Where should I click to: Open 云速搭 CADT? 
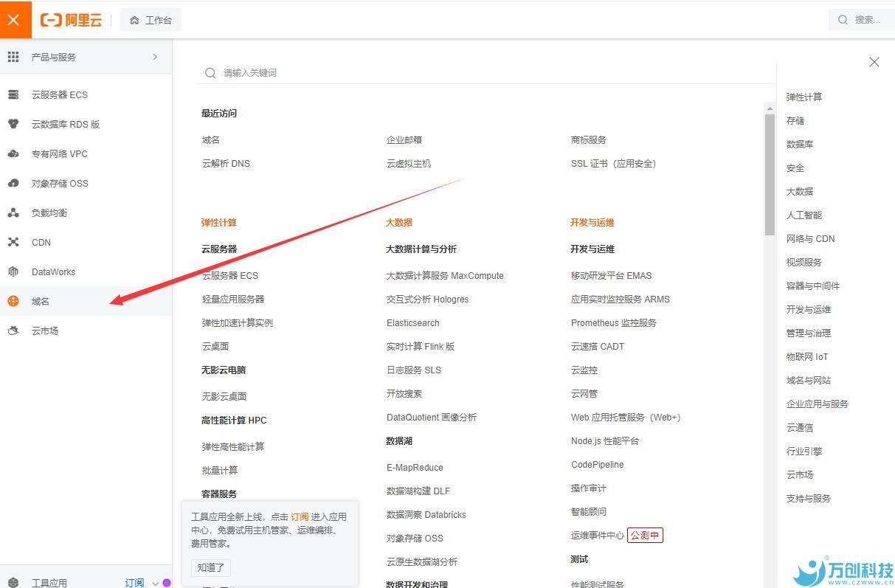[598, 346]
